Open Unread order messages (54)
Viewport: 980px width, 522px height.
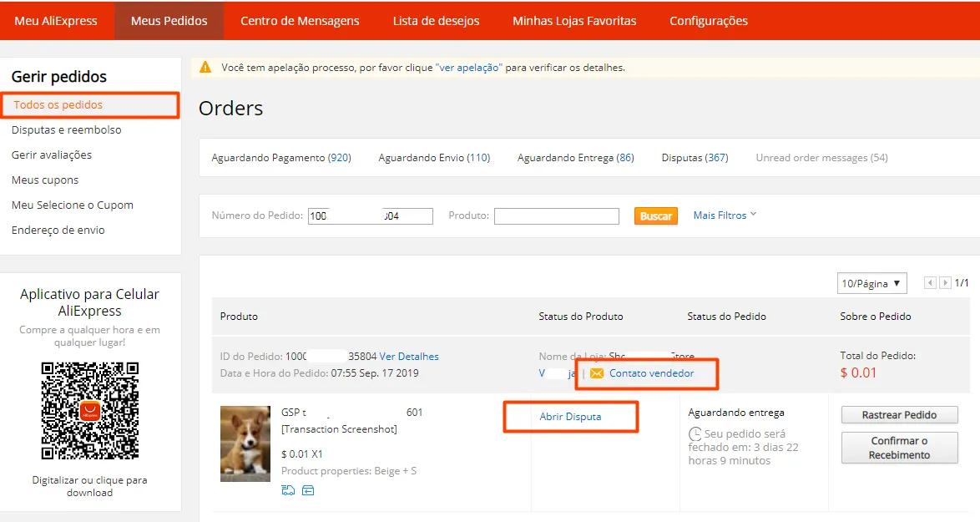[822, 158]
